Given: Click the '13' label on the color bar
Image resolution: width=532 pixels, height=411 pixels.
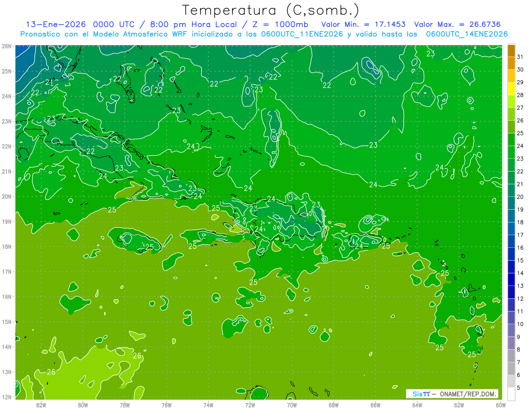Looking at the screenshot, I should click(520, 286).
